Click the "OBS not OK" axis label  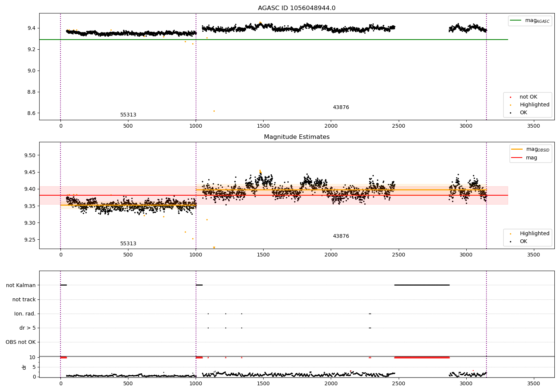tap(21, 342)
